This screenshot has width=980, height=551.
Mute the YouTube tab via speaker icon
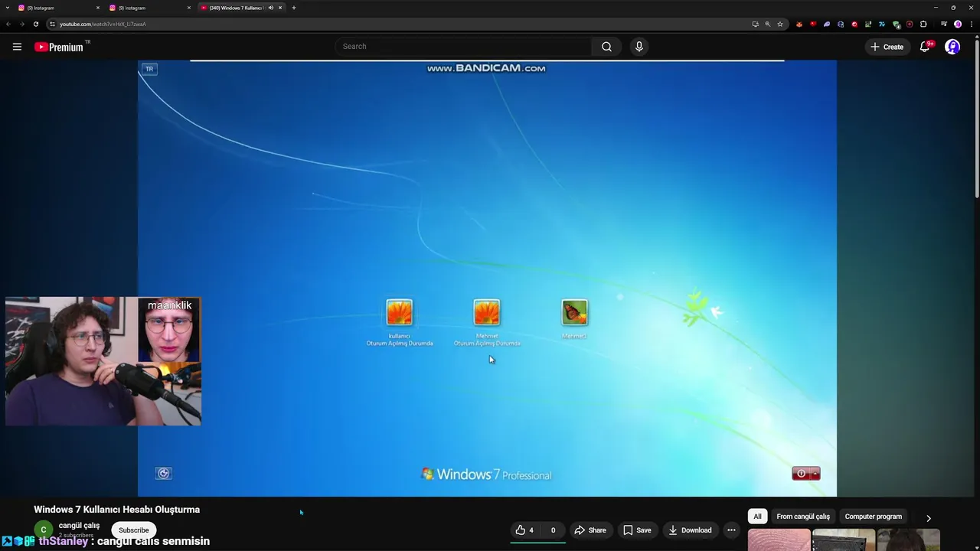270,8
